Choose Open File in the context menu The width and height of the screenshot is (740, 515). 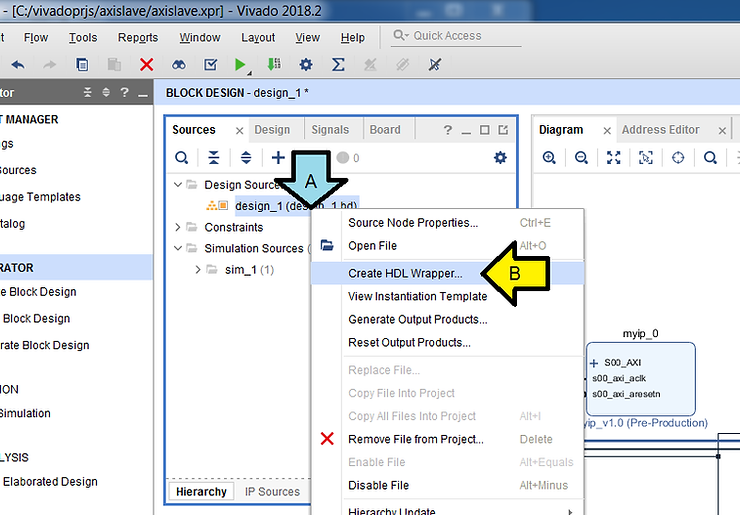pyautogui.click(x=447, y=246)
